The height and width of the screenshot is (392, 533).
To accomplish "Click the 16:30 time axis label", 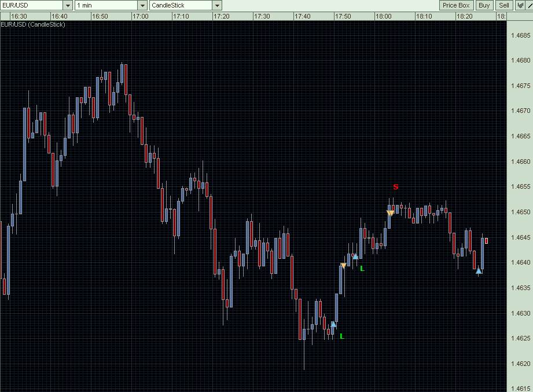I will [x=19, y=16].
